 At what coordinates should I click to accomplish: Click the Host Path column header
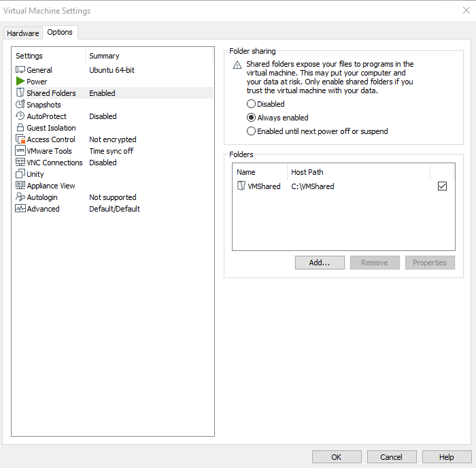coord(358,172)
